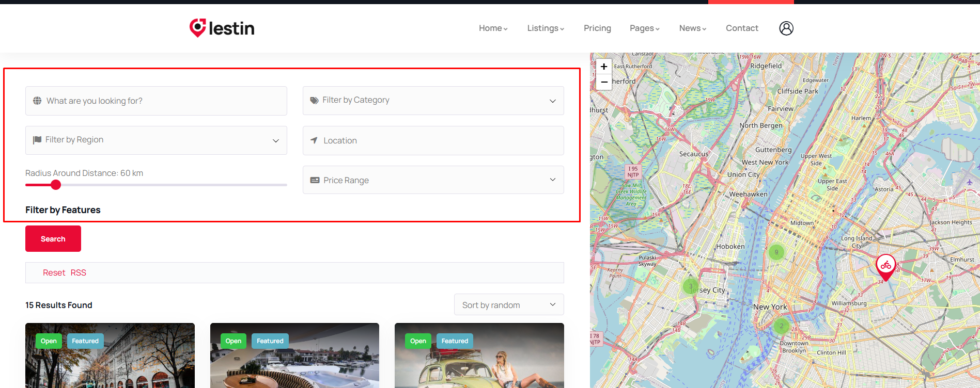This screenshot has width=980, height=388.
Task: Click the Radius Around Distance slider handle
Action: click(x=56, y=185)
